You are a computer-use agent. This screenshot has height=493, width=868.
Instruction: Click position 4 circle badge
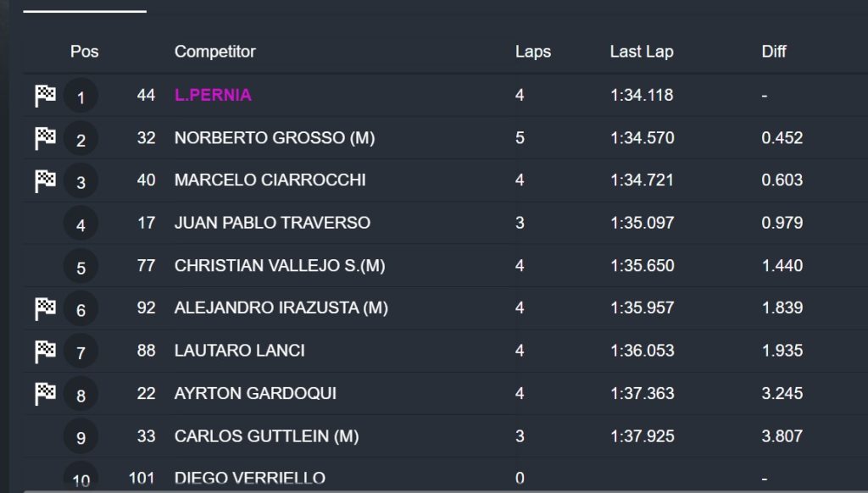[81, 224]
